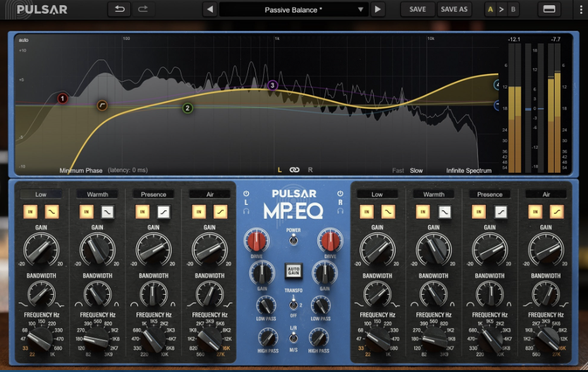The image size is (588, 372).
Task: Flip the TRANSFO selector switch
Action: pos(293,305)
